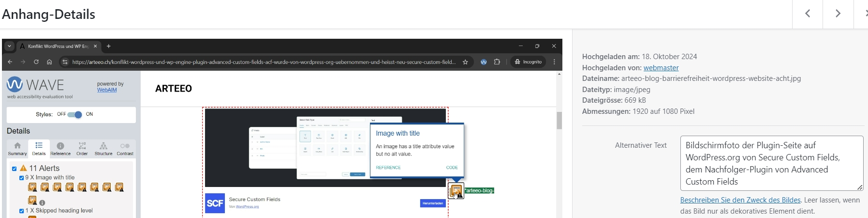Open site information icon left of the URL

pyautogui.click(x=65, y=62)
